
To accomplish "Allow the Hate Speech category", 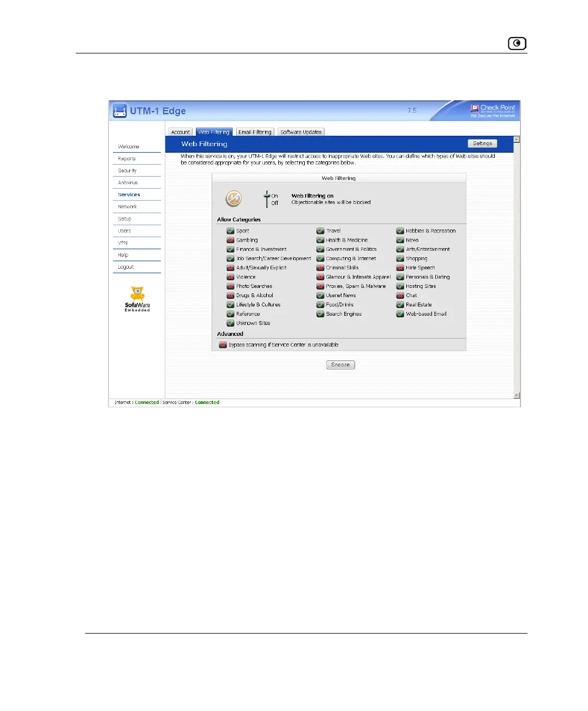I will coord(400,268).
